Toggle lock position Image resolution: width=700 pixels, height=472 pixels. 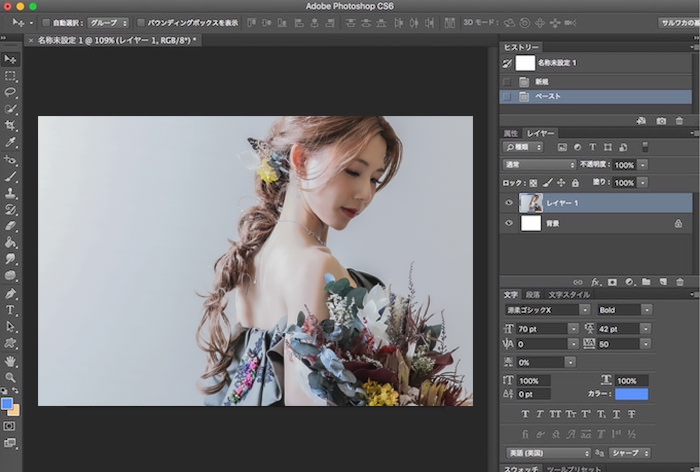point(561,183)
